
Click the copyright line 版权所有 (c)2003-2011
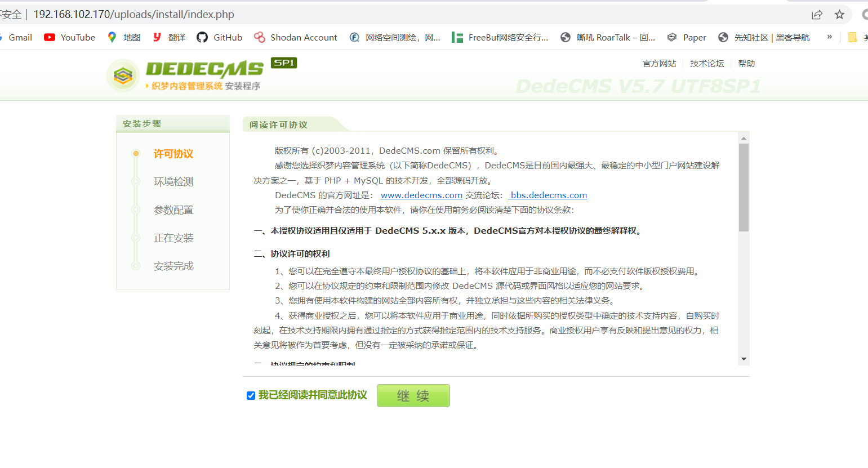point(386,150)
